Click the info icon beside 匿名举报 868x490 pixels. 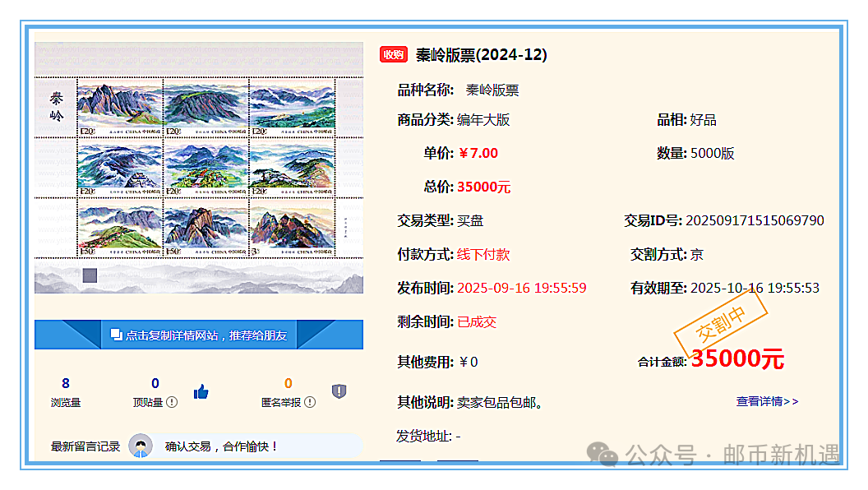[308, 402]
